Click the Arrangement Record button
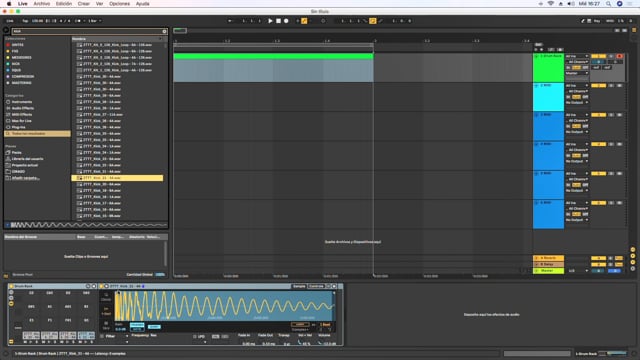 point(286,21)
